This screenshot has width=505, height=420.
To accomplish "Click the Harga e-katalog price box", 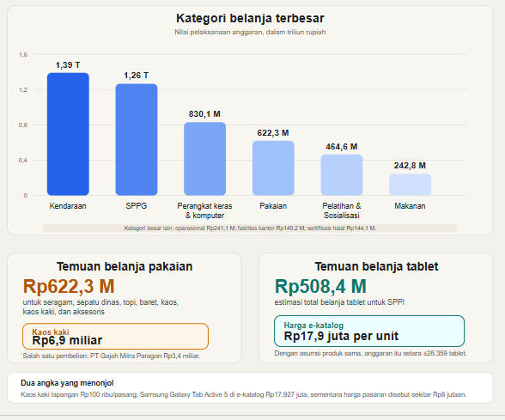I will 369,332.
